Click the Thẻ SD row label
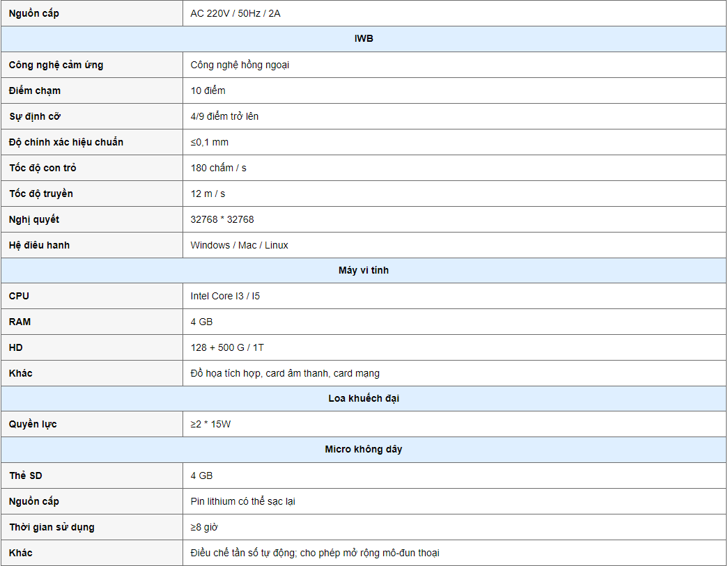 [26, 475]
